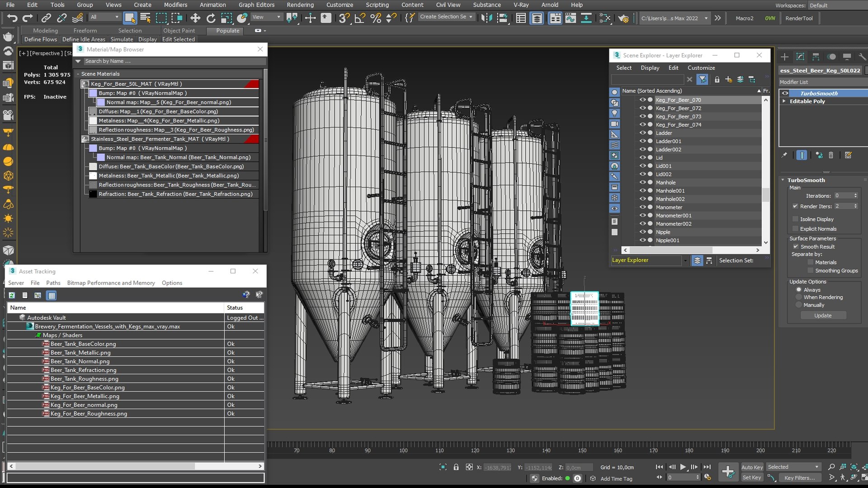
Task: Open Curve Editor from toolbar
Action: pyautogui.click(x=571, y=18)
